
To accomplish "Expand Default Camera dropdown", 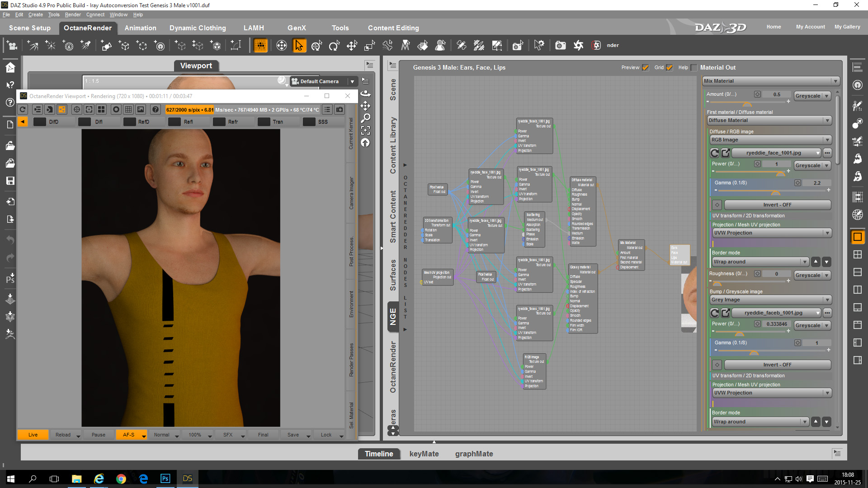I will 352,81.
